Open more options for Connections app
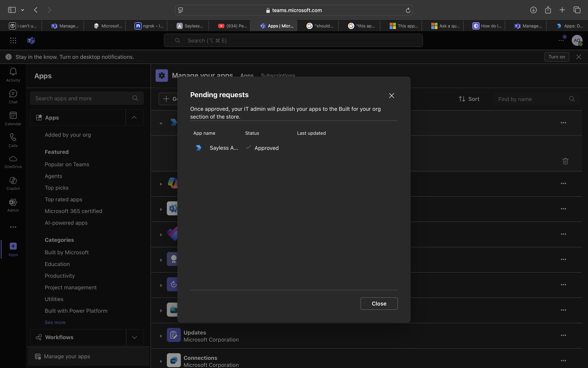Image resolution: width=588 pixels, height=368 pixels. pos(563,361)
